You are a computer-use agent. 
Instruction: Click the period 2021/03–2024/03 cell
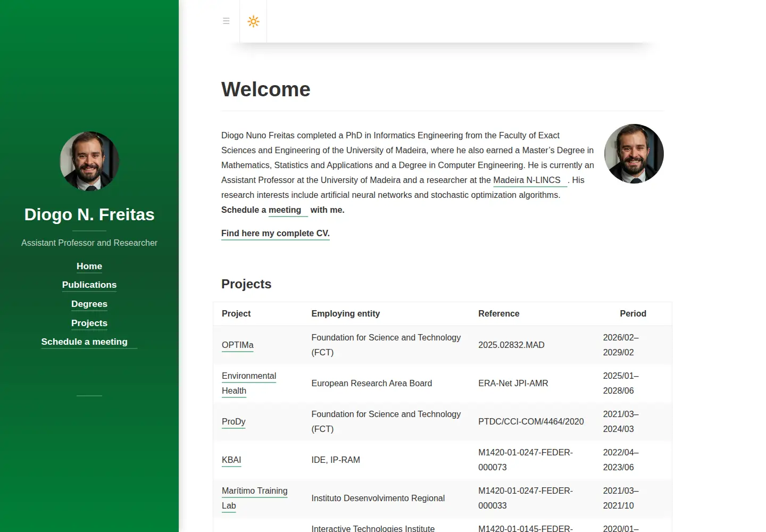[621, 421]
